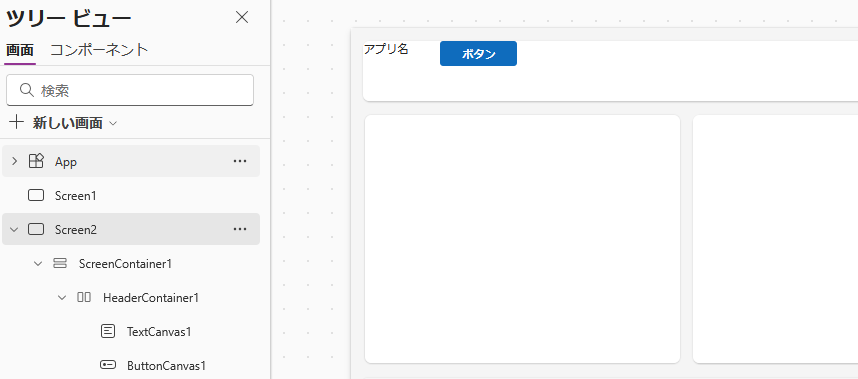Image resolution: width=858 pixels, height=379 pixels.
Task: Click the plus icon beside 新しい画面
Action: pyautogui.click(x=17, y=123)
